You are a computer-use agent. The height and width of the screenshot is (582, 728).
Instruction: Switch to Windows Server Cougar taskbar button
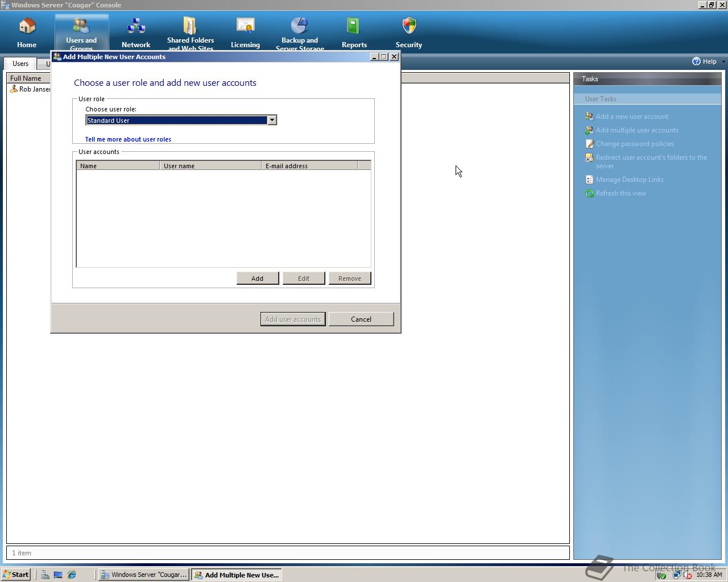143,575
